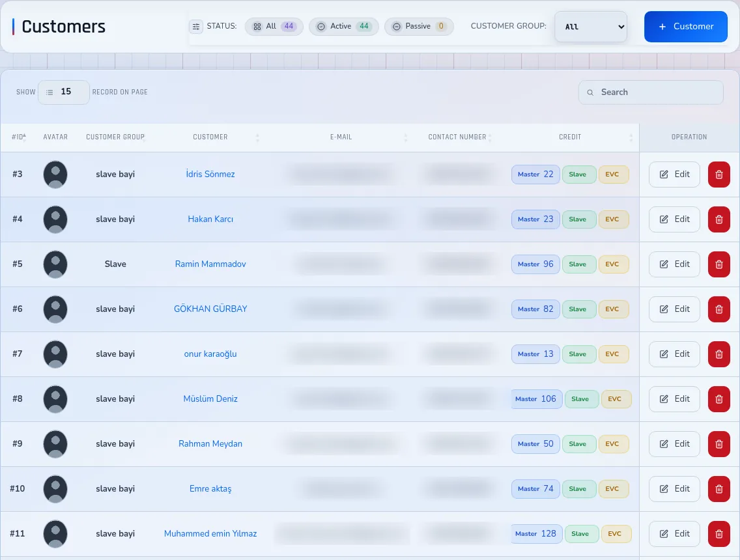Delete customer Ramin Mammadov with trash icon
The image size is (740, 560).
719,264
